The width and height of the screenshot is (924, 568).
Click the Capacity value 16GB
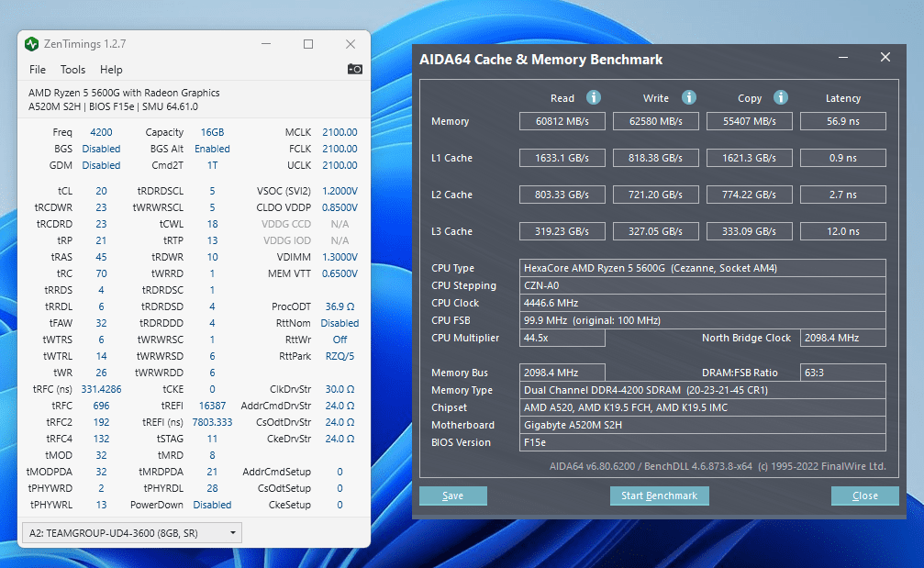pos(212,132)
